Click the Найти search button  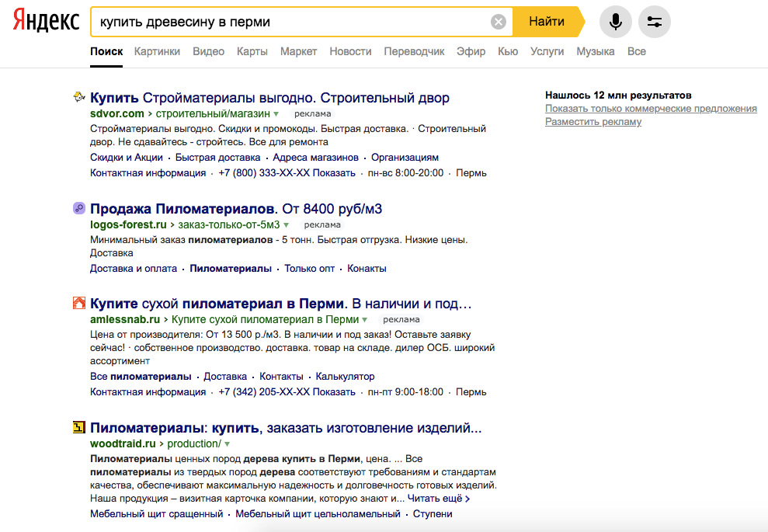point(547,22)
